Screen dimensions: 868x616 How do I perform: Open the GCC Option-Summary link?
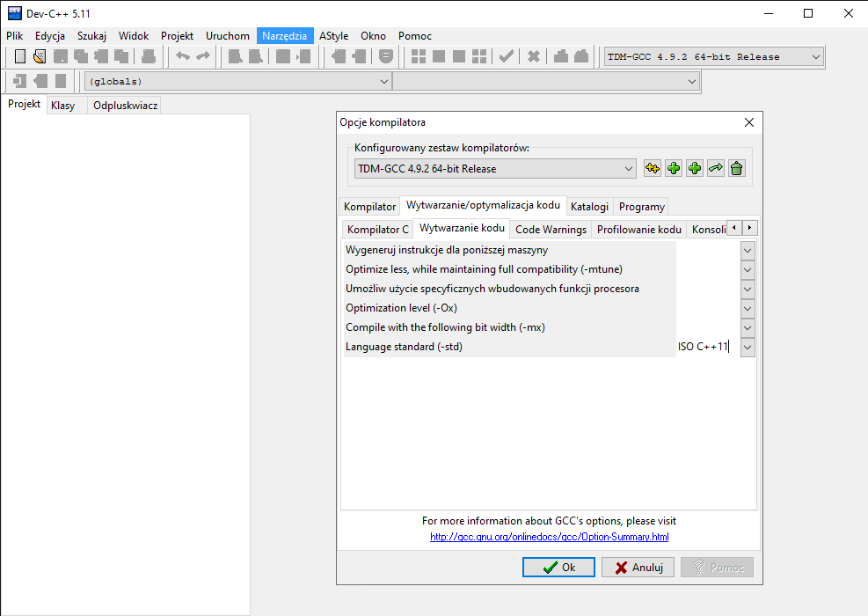coord(549,537)
